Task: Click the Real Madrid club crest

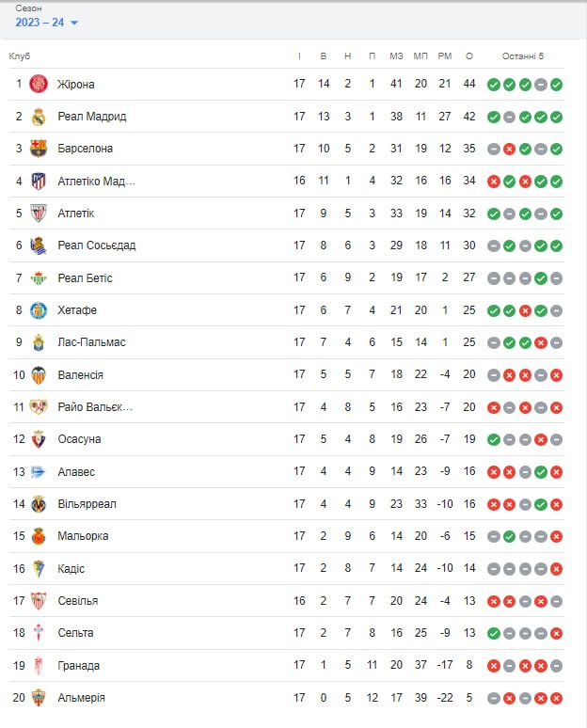Action: 39,117
